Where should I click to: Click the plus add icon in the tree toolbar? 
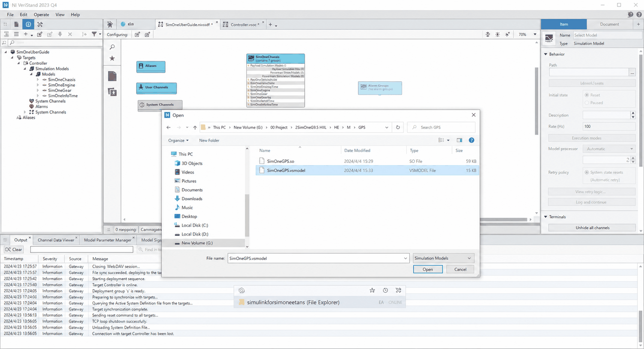pyautogui.click(x=25, y=34)
